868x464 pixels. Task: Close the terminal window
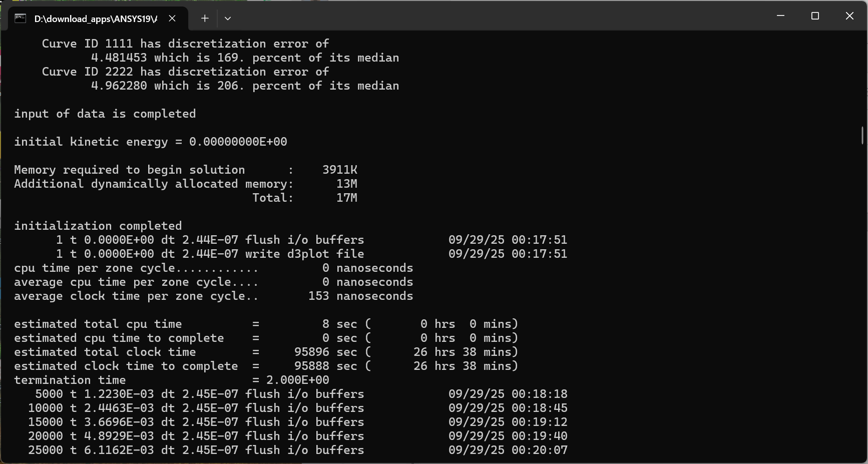(849, 16)
